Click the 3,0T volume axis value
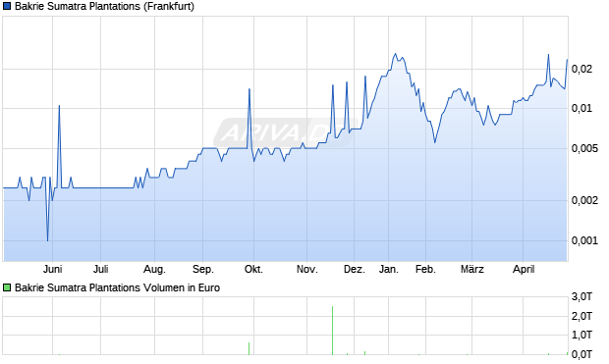609x364 pixels. (581, 297)
